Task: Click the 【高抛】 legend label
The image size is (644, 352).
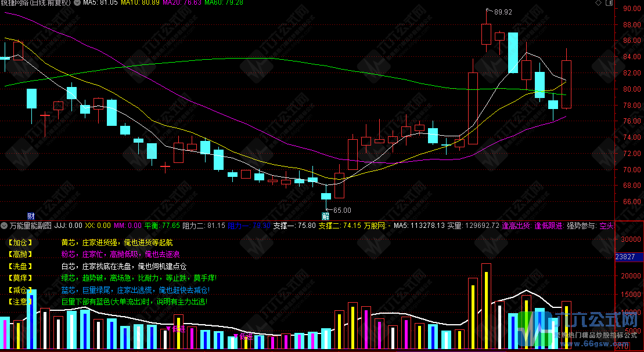Action: pos(20,255)
